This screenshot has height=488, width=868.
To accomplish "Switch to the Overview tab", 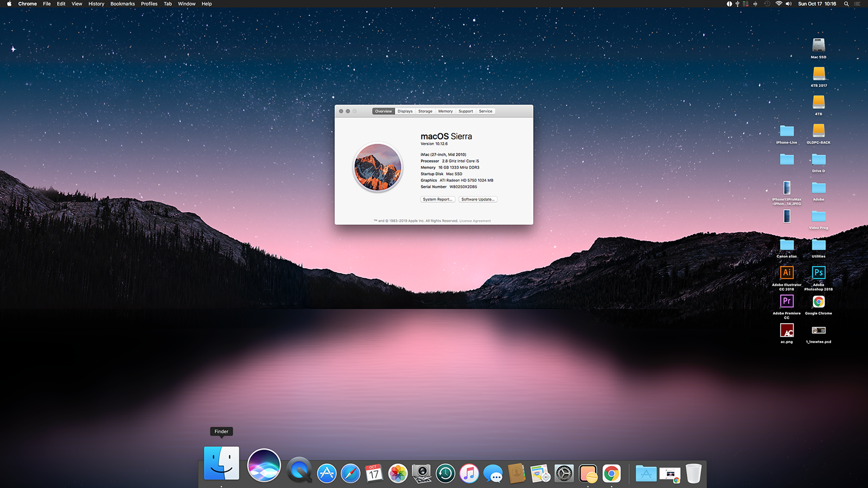I will [384, 111].
